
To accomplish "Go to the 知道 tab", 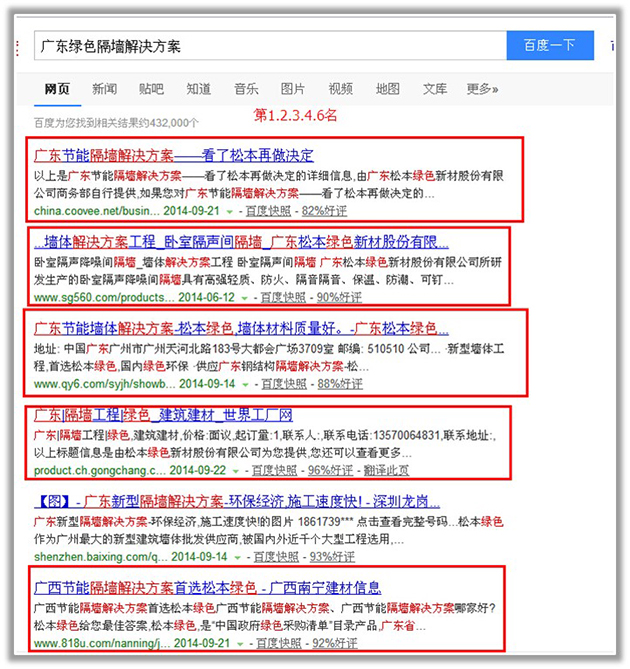I will point(199,89).
